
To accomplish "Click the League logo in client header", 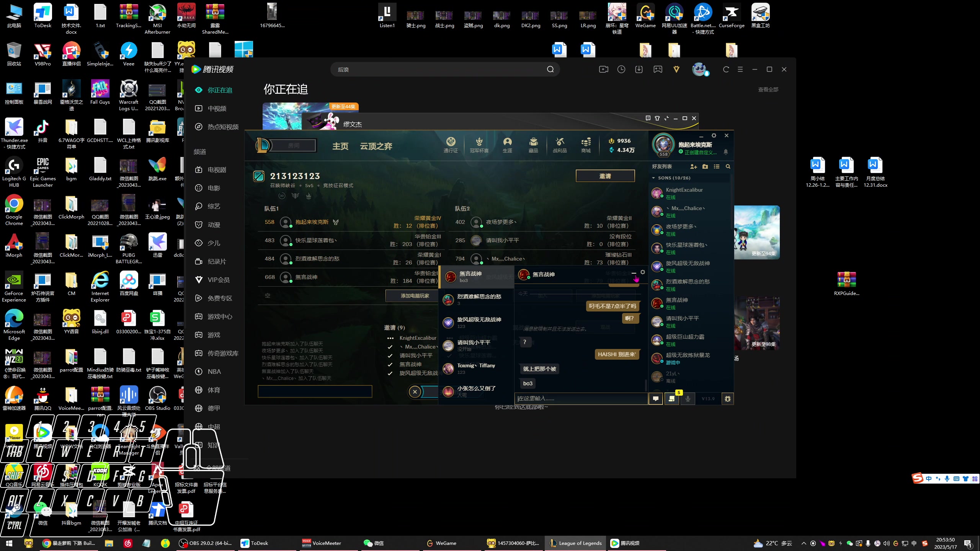I will point(263,145).
